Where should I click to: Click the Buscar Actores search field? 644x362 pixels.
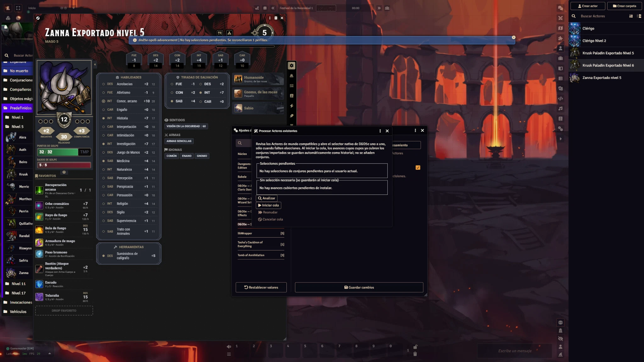click(x=602, y=16)
